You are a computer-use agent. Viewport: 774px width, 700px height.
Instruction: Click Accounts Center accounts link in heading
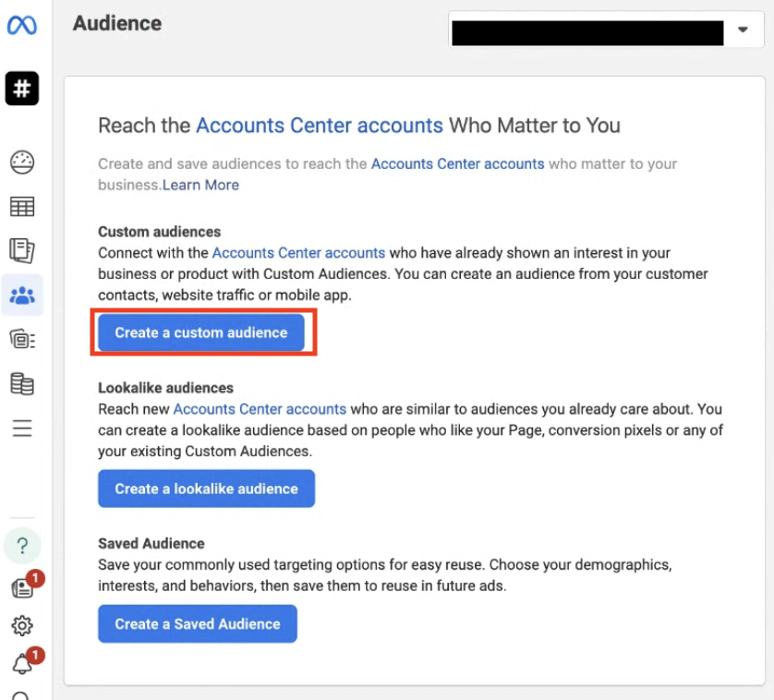(x=320, y=126)
